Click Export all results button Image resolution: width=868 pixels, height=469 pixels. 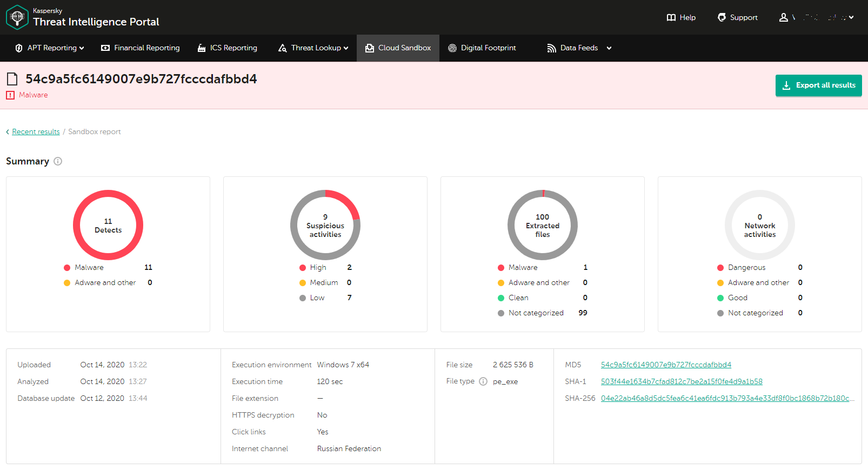point(819,85)
